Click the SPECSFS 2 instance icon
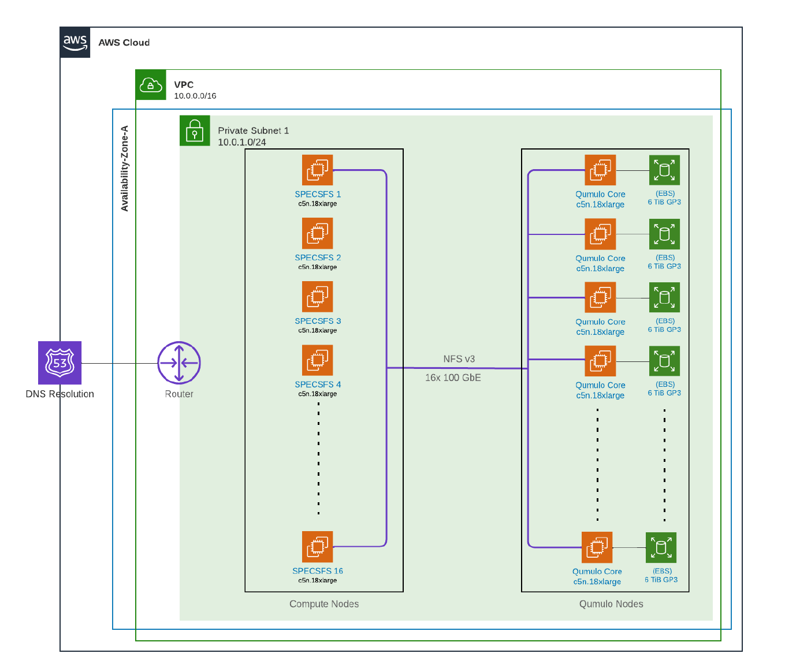Image resolution: width=785 pixels, height=672 pixels. pyautogui.click(x=318, y=233)
